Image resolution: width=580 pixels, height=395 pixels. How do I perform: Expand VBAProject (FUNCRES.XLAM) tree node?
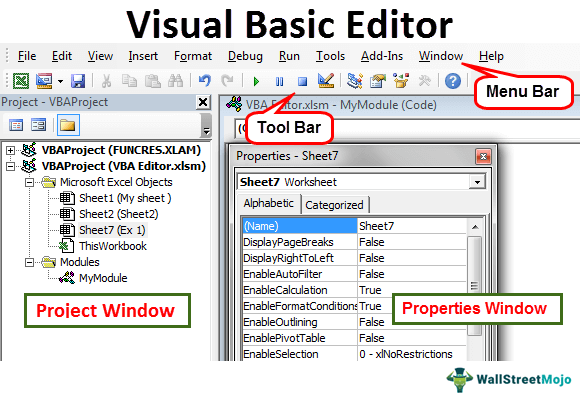pyautogui.click(x=10, y=150)
